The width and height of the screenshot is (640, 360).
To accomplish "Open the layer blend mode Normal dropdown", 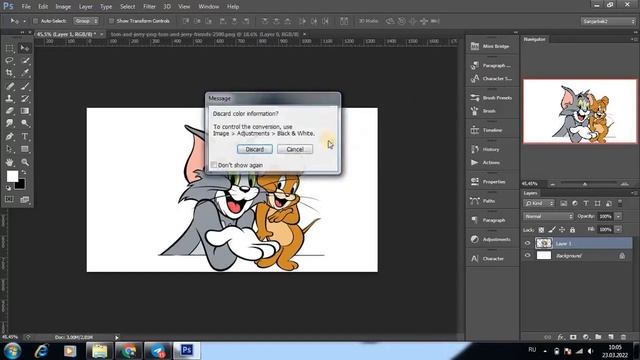I will [x=548, y=216].
